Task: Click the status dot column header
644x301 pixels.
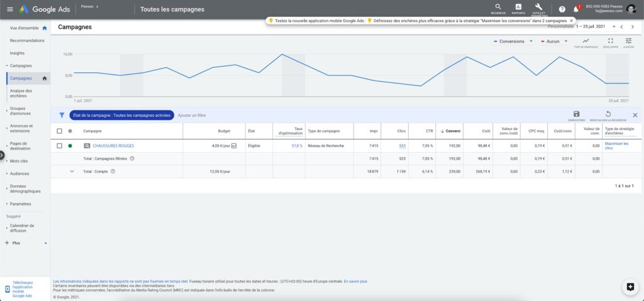Action: 70,131
